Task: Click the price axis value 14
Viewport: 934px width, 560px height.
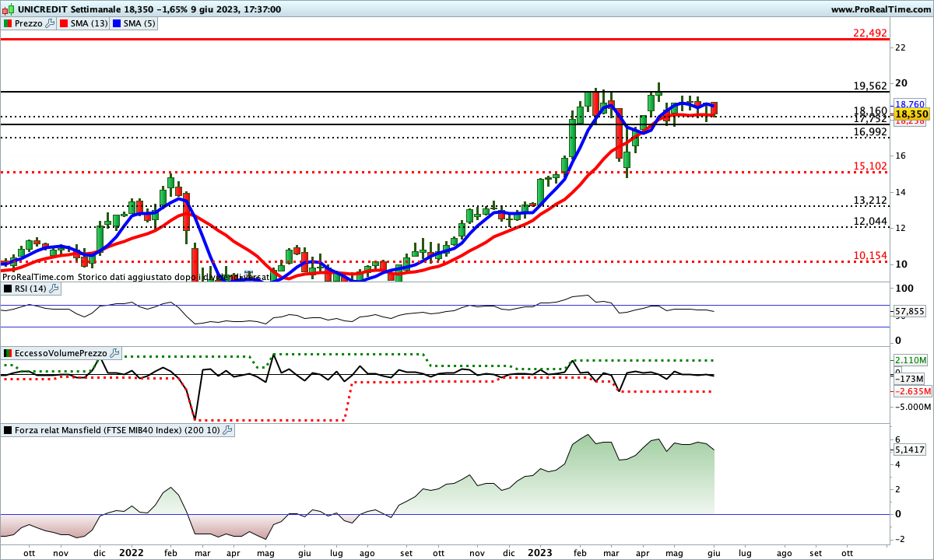Action: click(901, 192)
